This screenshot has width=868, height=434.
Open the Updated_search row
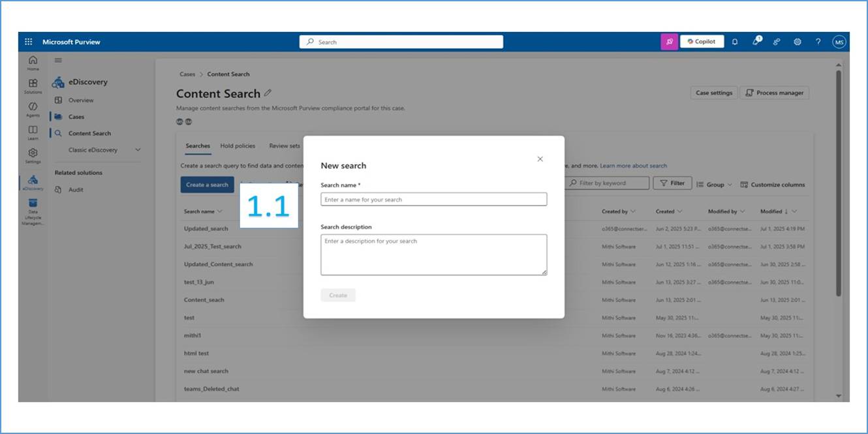pyautogui.click(x=206, y=229)
